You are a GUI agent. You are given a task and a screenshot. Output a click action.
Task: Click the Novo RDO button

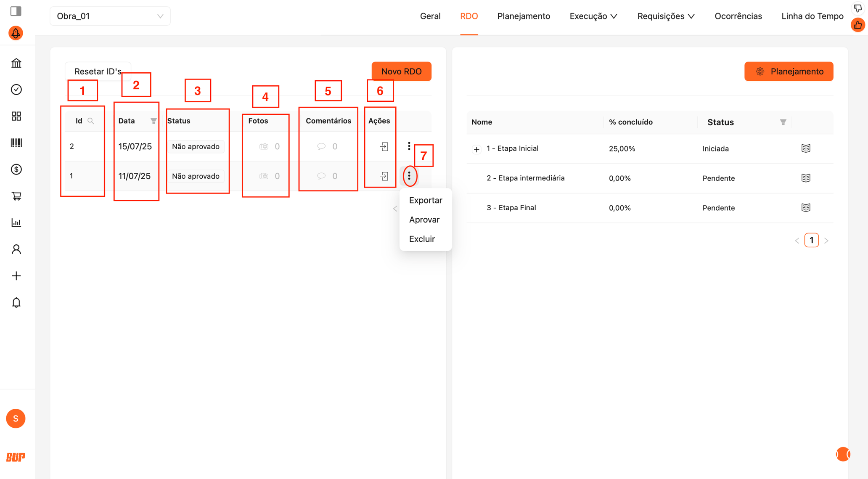pos(401,71)
